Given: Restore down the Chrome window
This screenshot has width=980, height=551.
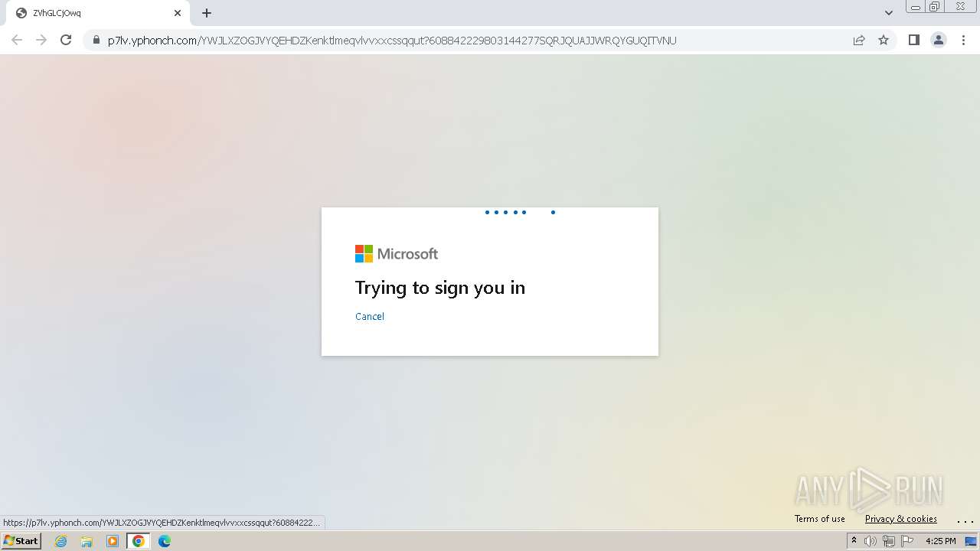Looking at the screenshot, I should click(935, 6).
